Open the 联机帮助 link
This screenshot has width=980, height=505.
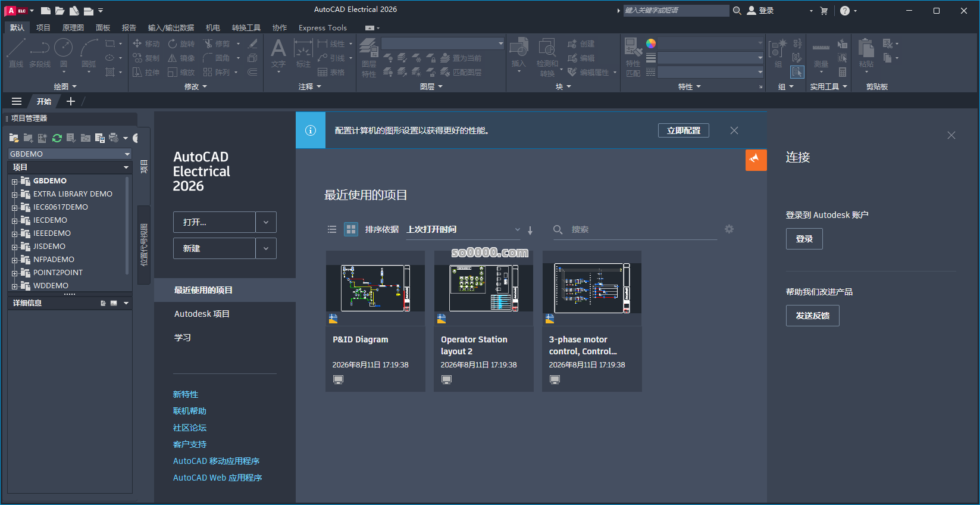click(x=190, y=411)
